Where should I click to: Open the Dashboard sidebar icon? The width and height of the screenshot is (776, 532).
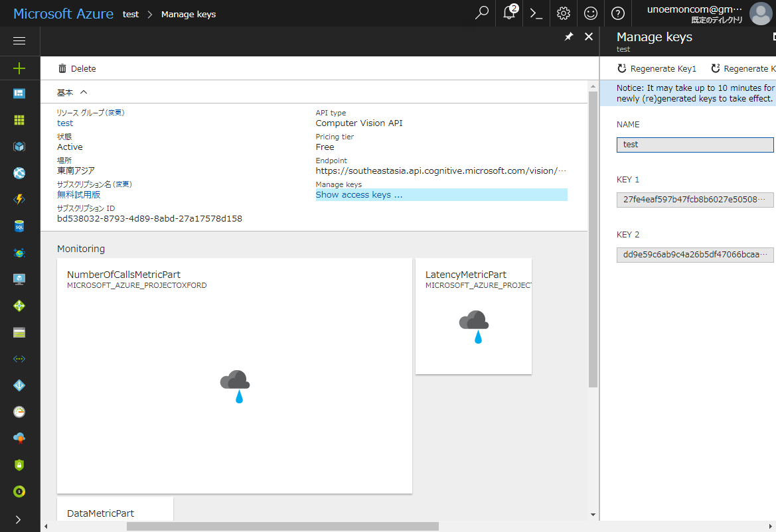pos(19,94)
